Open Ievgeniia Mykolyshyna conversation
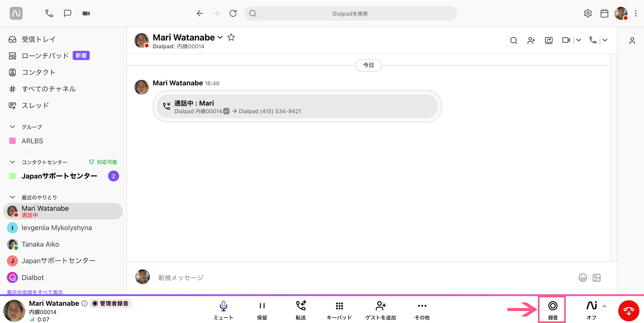 [x=63, y=228]
